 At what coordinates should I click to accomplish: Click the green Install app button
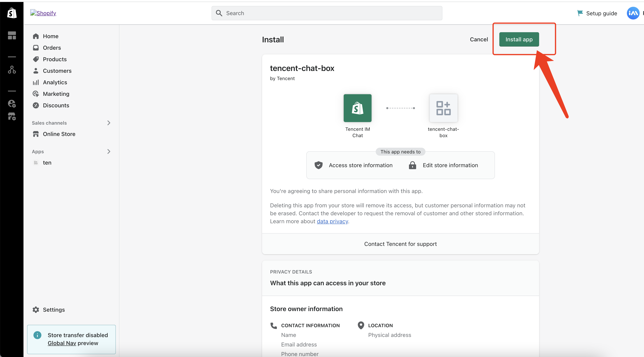coord(519,39)
